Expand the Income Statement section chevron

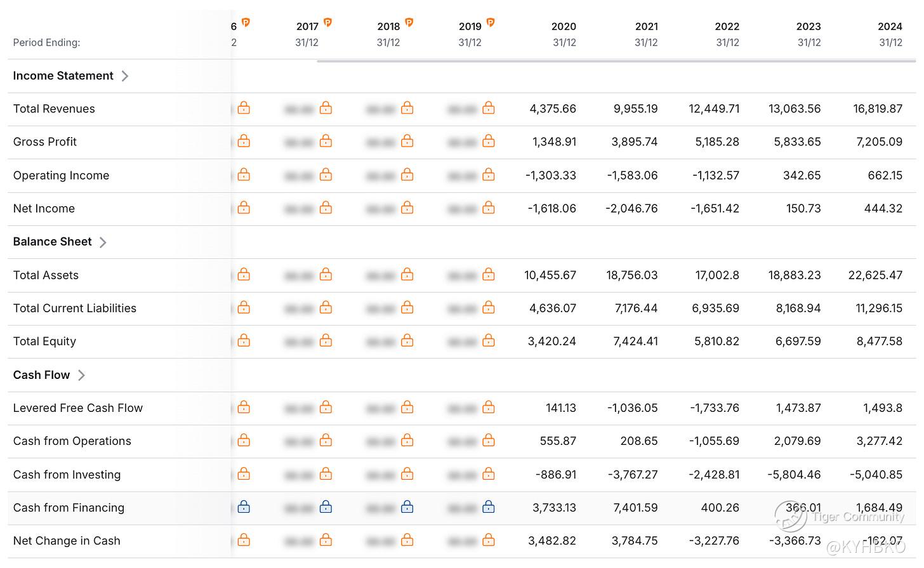click(x=125, y=76)
